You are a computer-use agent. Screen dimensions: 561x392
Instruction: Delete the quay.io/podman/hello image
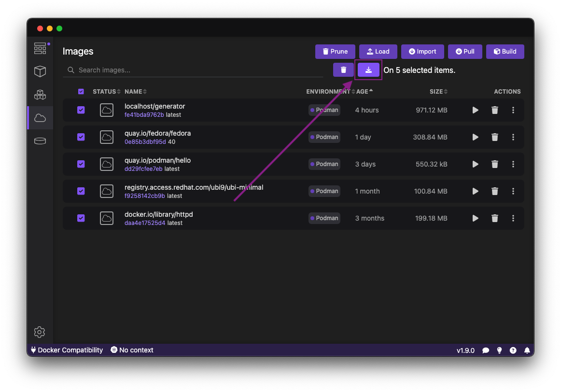tap(495, 164)
